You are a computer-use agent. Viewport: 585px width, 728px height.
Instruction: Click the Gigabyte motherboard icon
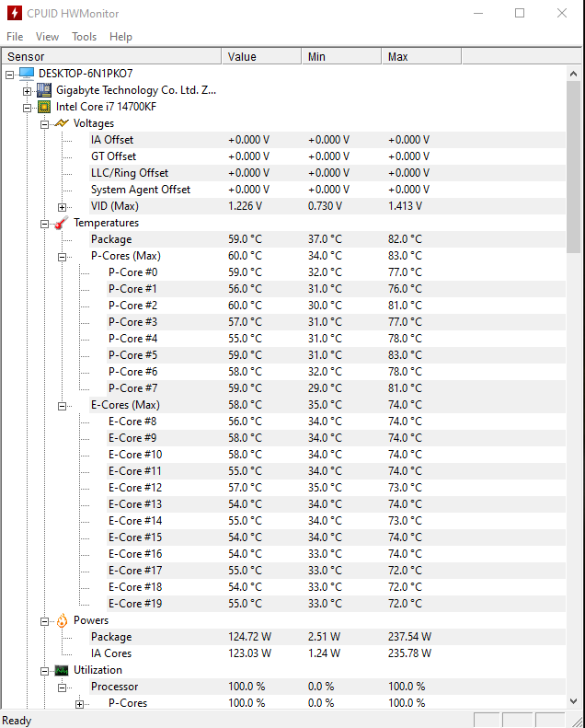click(x=44, y=90)
